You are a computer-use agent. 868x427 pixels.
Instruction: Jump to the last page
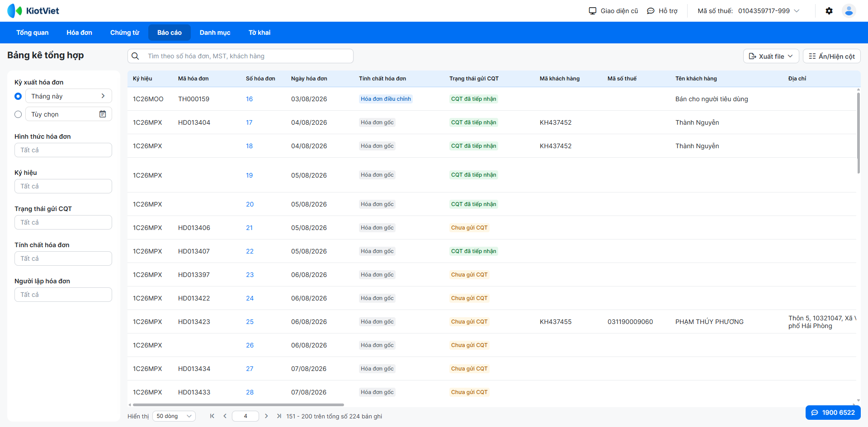279,416
